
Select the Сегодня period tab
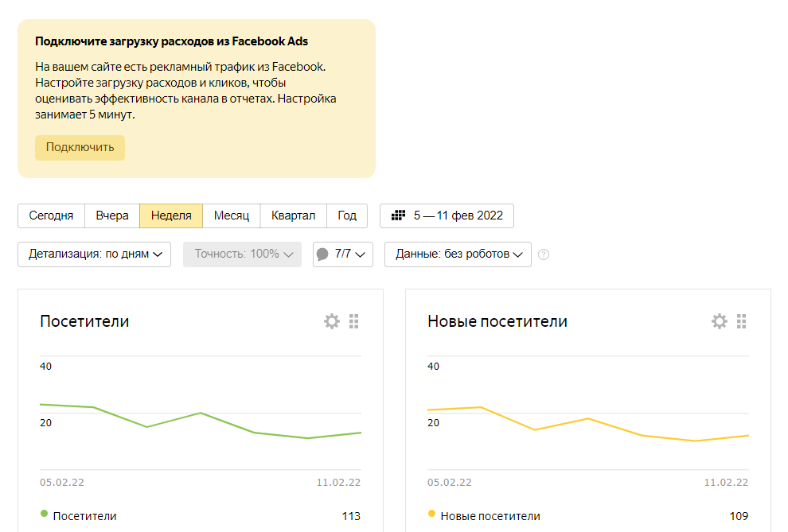coord(51,216)
